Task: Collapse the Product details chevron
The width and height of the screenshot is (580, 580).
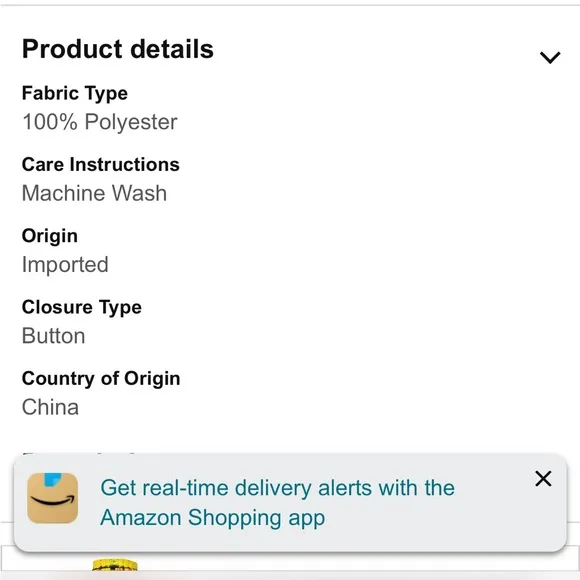Action: point(550,57)
